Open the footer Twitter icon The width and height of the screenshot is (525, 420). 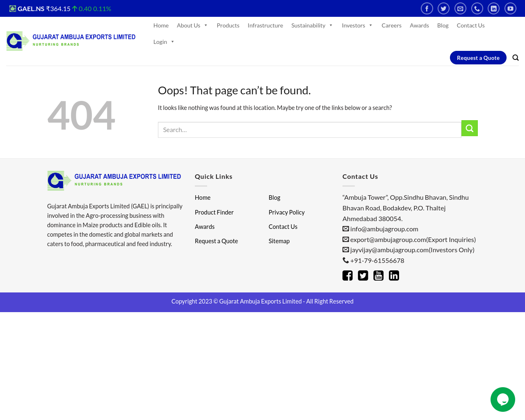click(x=363, y=276)
